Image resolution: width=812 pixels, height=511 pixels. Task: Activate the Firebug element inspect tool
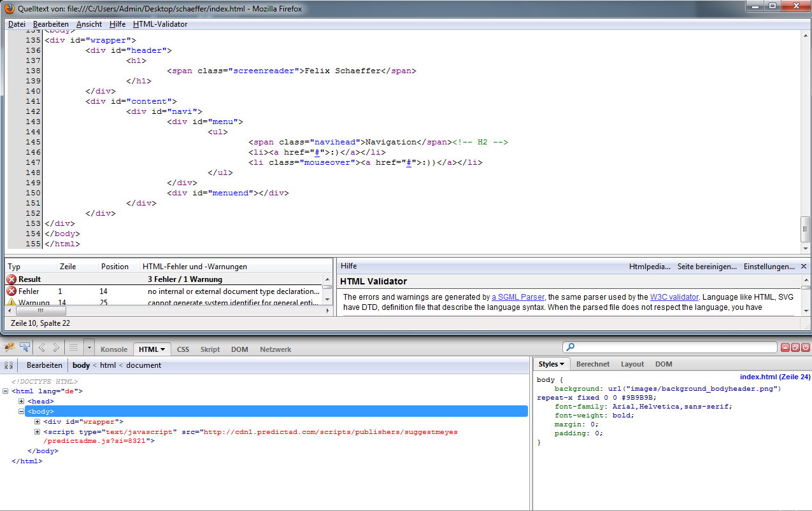[x=25, y=347]
